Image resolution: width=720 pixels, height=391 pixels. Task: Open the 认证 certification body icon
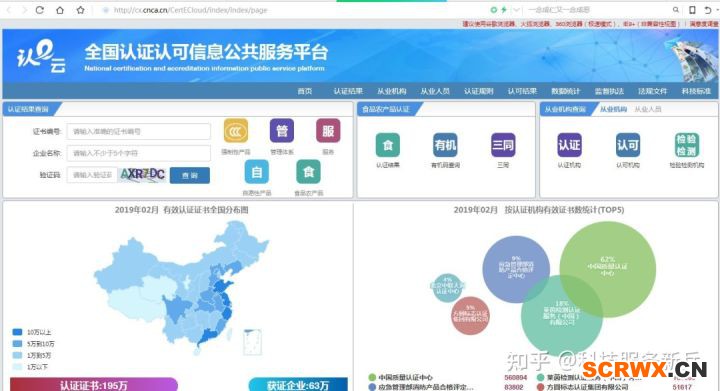point(569,145)
